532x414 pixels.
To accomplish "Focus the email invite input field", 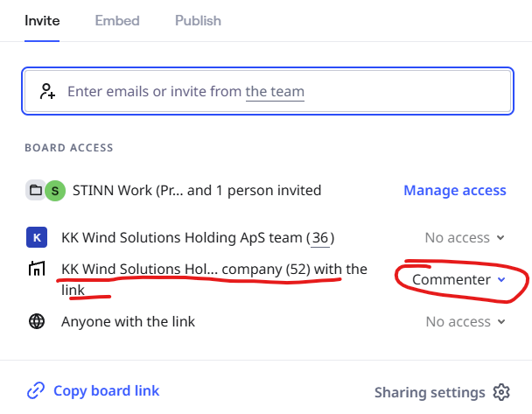I will (x=268, y=91).
